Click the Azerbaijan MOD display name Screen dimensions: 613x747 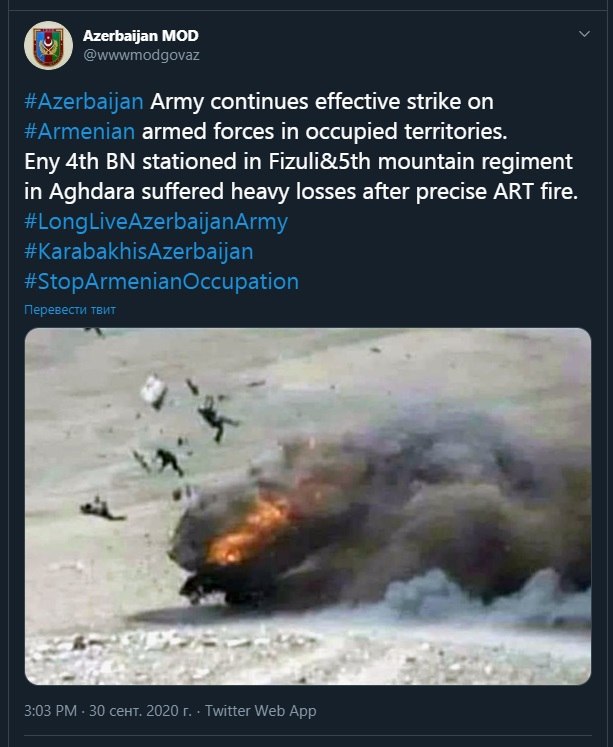[141, 35]
